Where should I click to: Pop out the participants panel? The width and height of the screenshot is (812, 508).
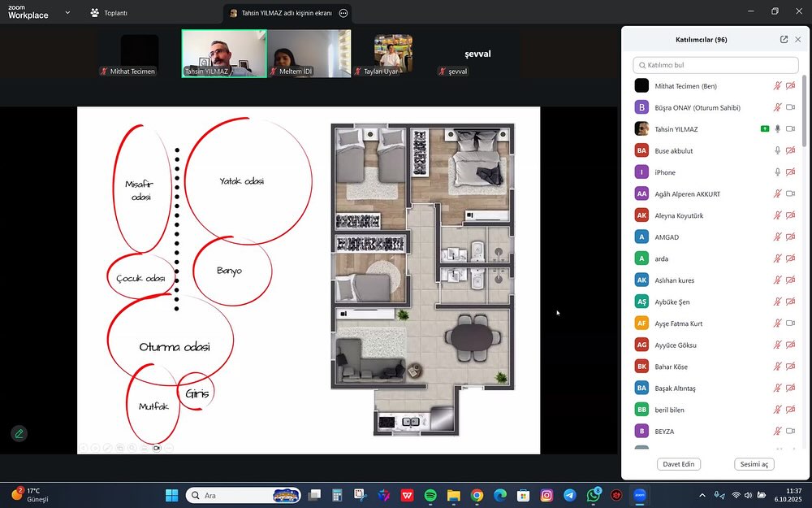pyautogui.click(x=784, y=40)
